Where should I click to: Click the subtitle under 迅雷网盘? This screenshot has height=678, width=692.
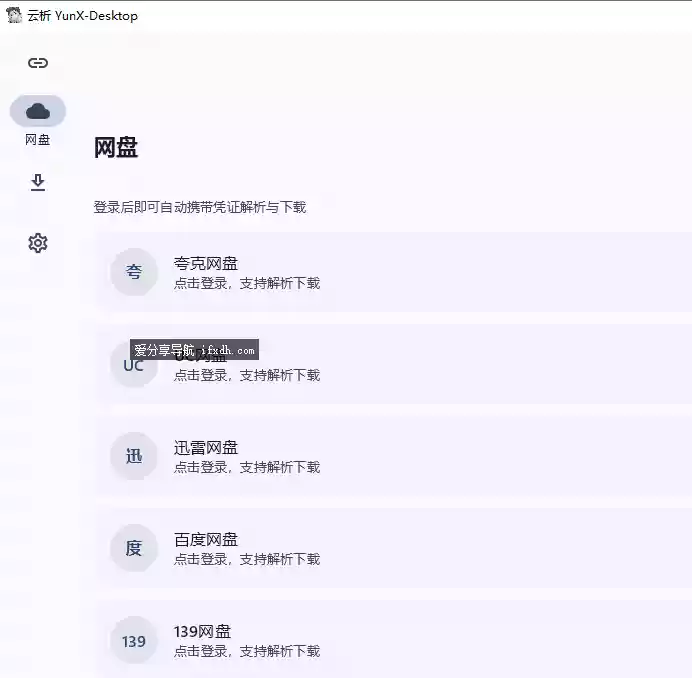pyautogui.click(x=247, y=467)
